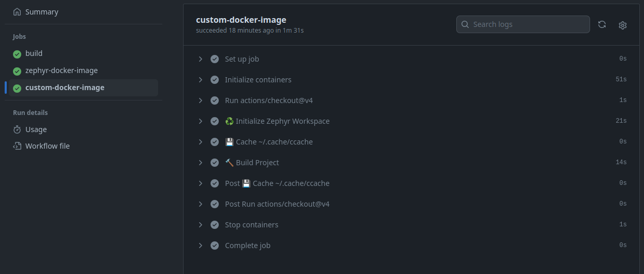The image size is (644, 274).
Task: Expand the Initialize containers step
Action: click(x=201, y=80)
